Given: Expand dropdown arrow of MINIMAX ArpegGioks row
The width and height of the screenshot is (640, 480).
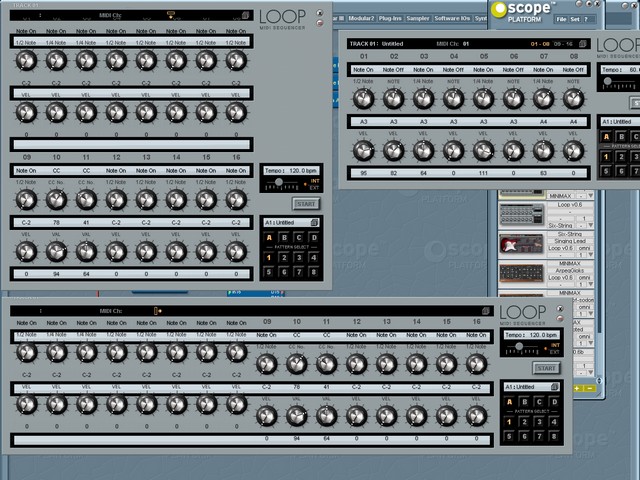Looking at the screenshot, I should pos(591,284).
